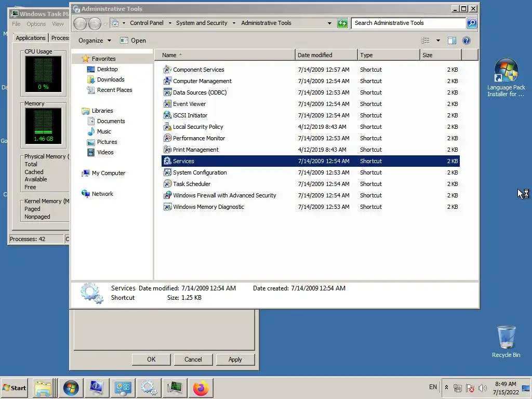Click the change view icon
The image size is (532, 399).
425,41
